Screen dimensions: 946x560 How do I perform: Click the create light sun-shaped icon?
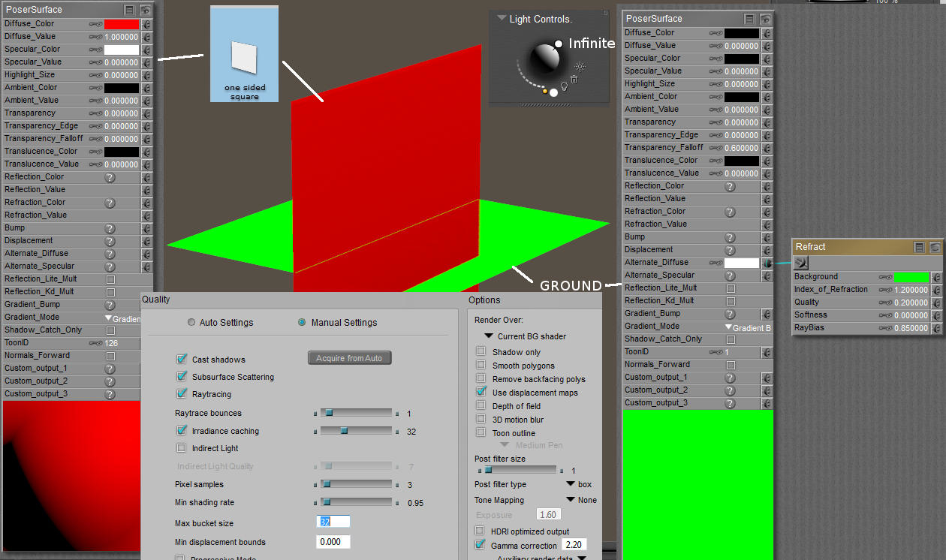tap(580, 66)
